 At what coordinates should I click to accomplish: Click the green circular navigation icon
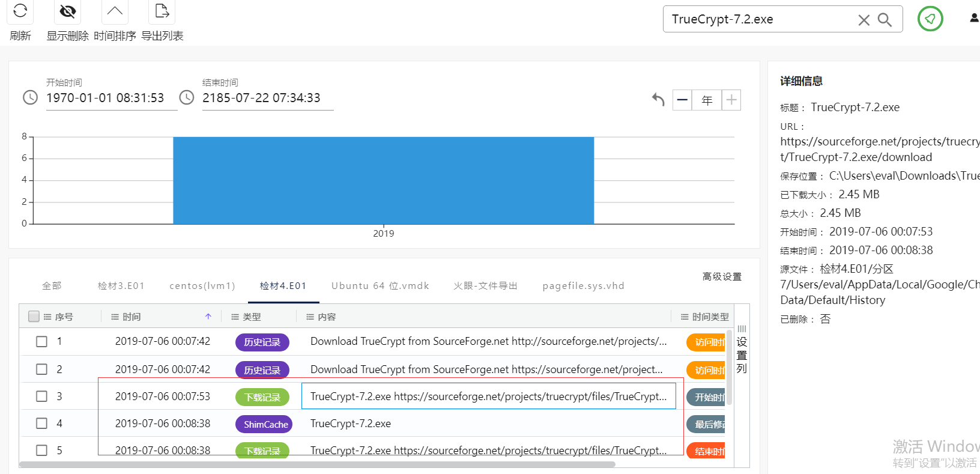(x=930, y=19)
